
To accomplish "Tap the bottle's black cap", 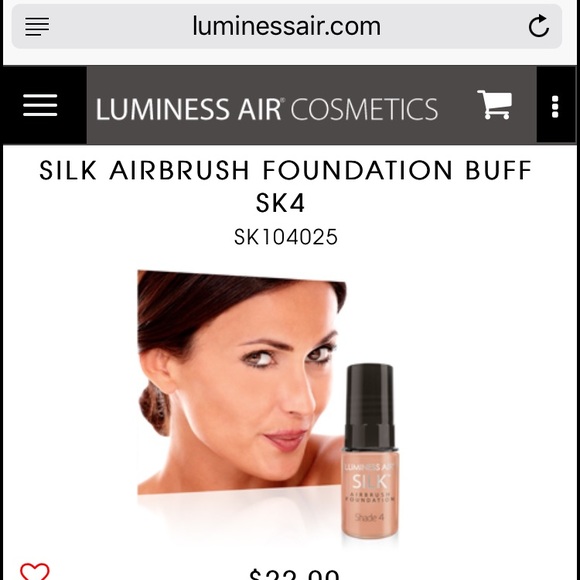I will pyautogui.click(x=370, y=406).
